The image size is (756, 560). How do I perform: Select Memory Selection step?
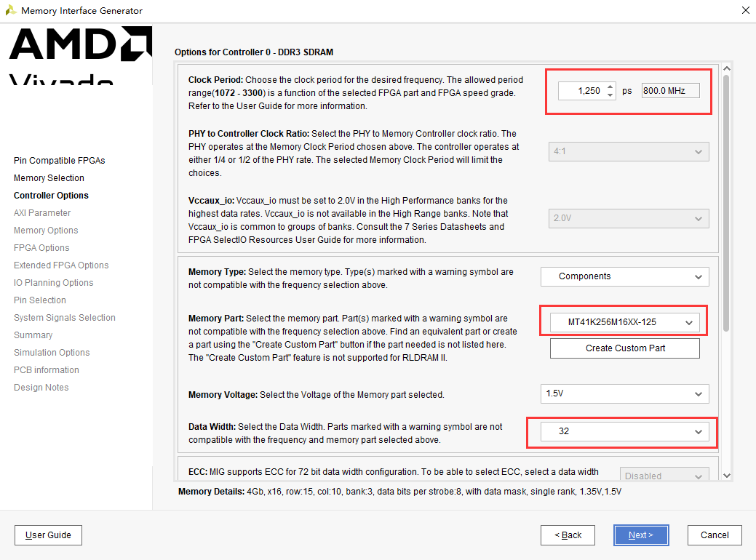tap(49, 178)
